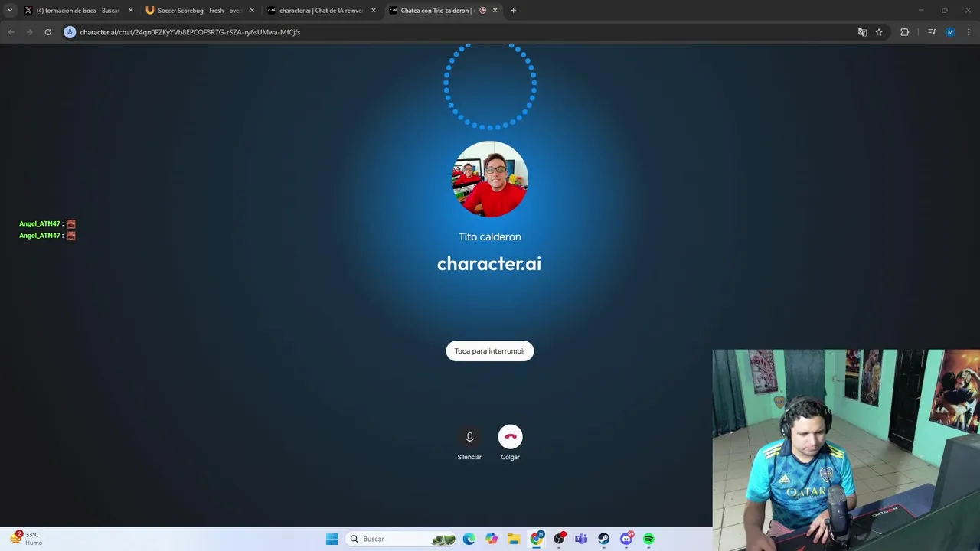Open the tab search dropdown arrow
980x551 pixels.
10,11
